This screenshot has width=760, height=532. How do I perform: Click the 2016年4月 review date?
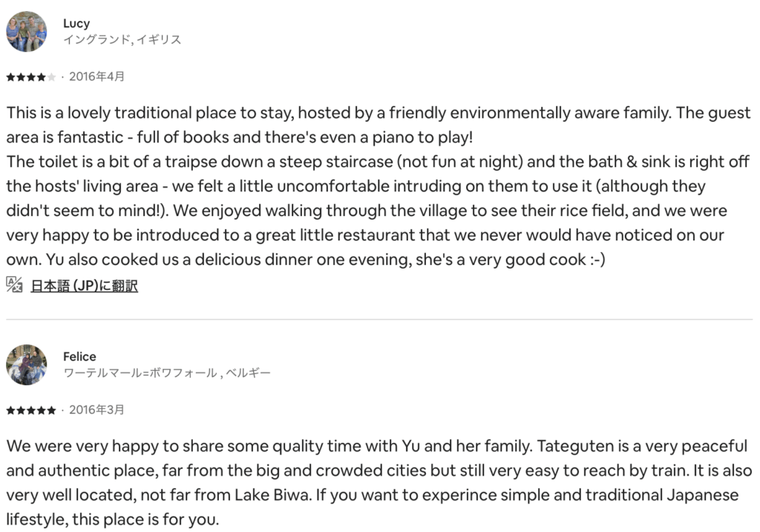(96, 76)
